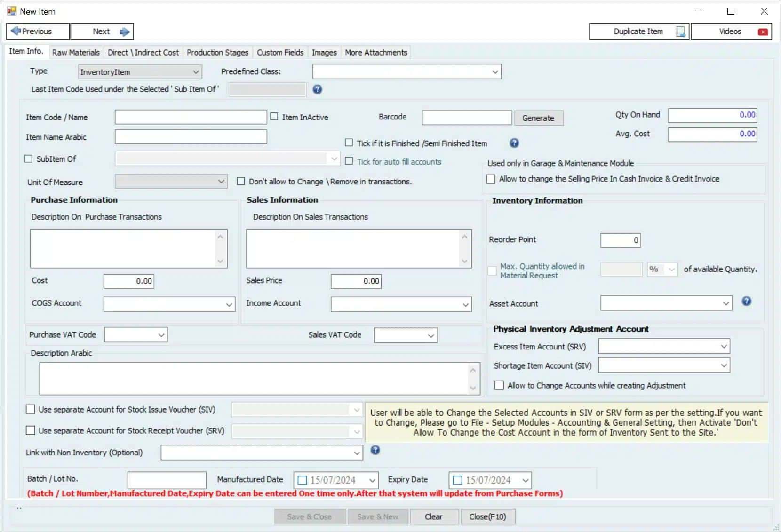
Task: Open Videos via the YouTube icon button
Action: point(731,32)
